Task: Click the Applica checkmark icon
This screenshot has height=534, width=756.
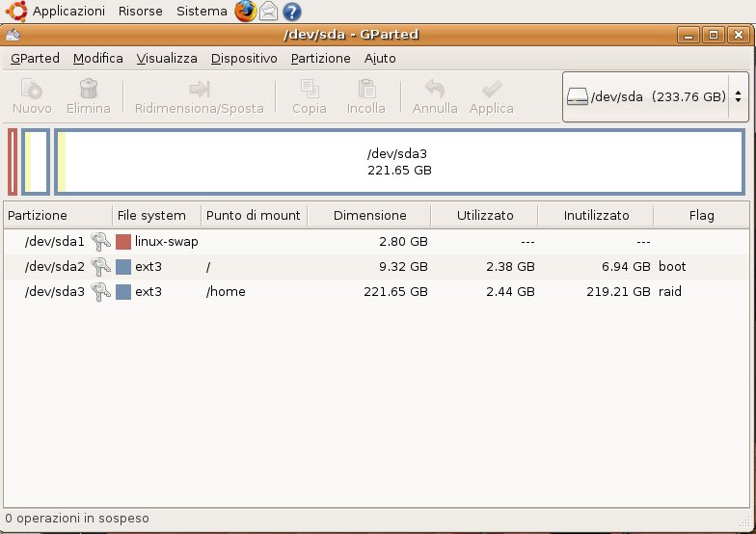Action: tap(492, 89)
